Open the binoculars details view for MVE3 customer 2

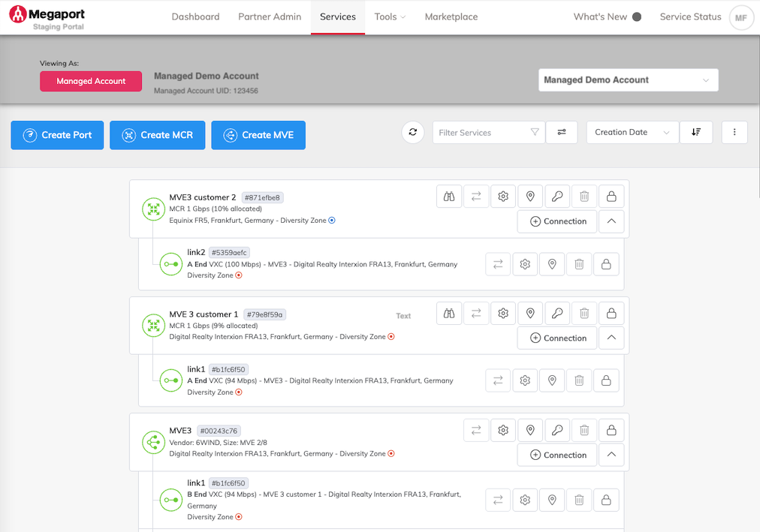[x=449, y=196]
